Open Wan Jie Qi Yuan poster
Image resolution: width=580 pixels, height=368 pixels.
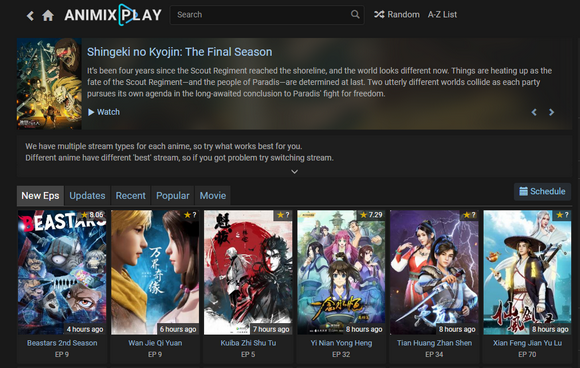click(x=155, y=273)
